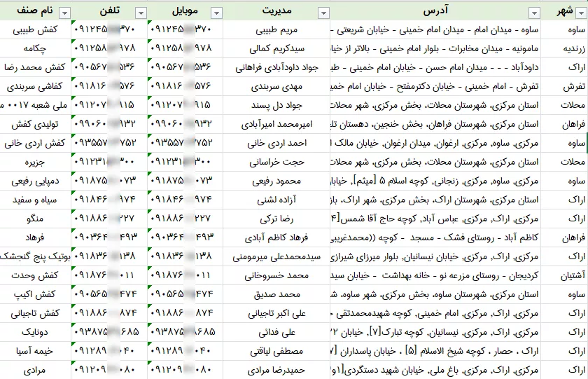Select the کفش محمد رضا cell
588x379 pixels.
(35, 67)
